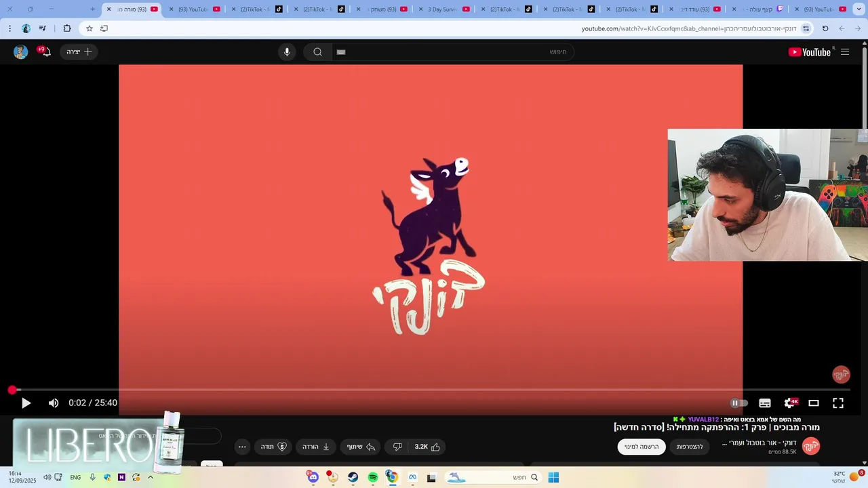Open the Chrome three-dot menu
The height and width of the screenshot is (488, 868).
tap(9, 28)
